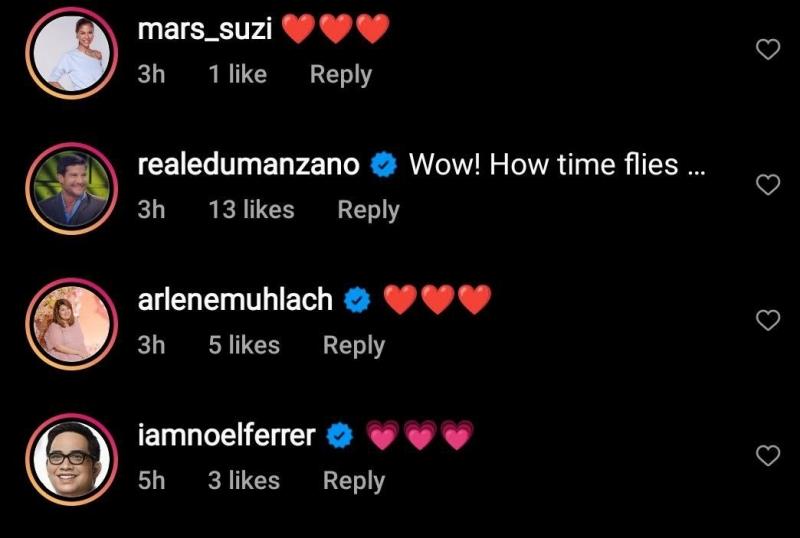
Task: Reply to iamnoelferrer's comment
Action: coord(353,481)
